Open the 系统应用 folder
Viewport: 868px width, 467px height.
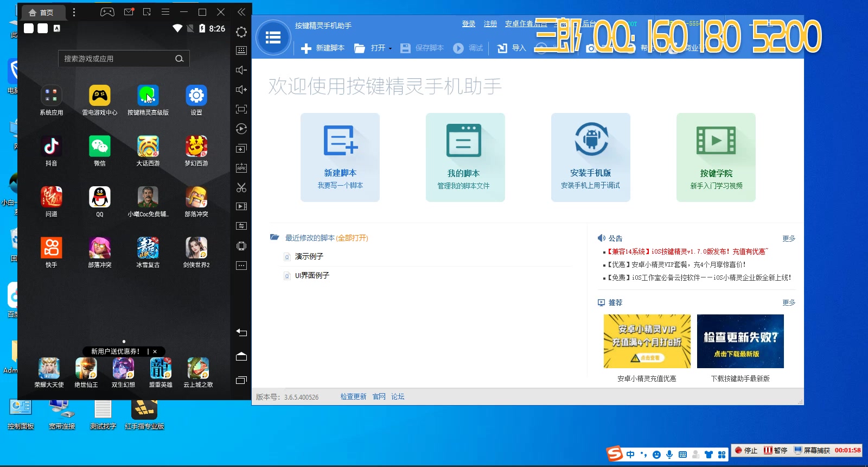point(52,100)
